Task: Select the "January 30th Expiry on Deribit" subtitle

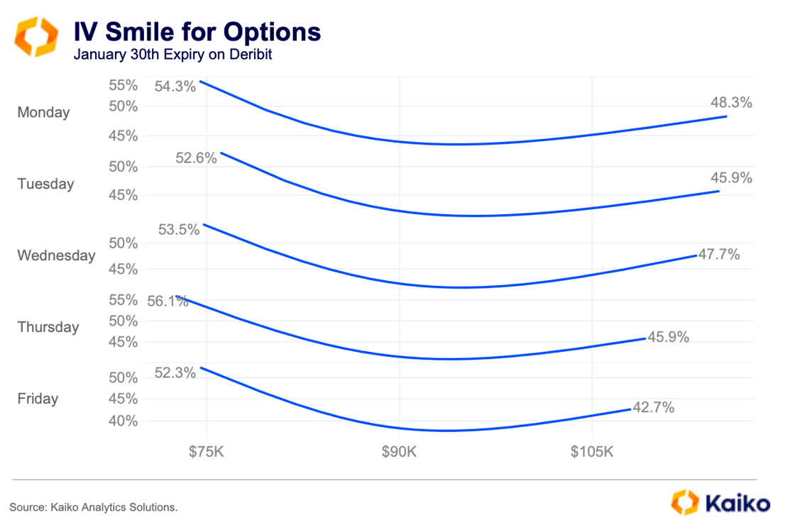Action: 172,55
